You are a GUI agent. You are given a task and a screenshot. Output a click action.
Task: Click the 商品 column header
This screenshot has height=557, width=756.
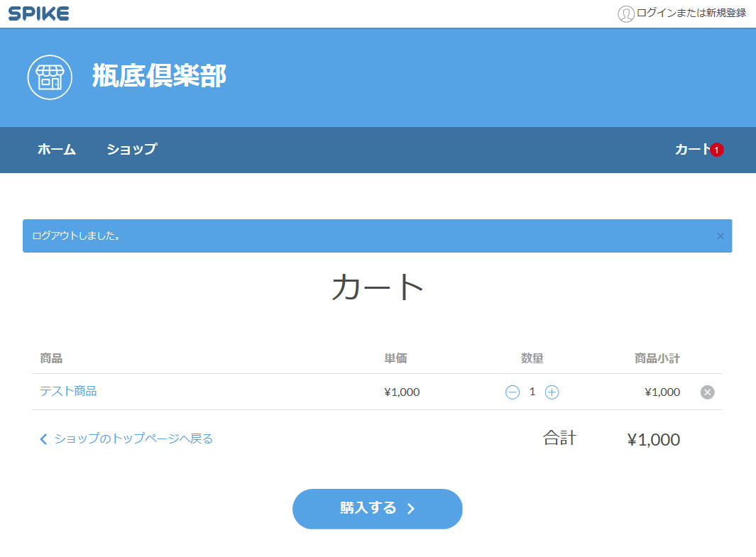51,358
